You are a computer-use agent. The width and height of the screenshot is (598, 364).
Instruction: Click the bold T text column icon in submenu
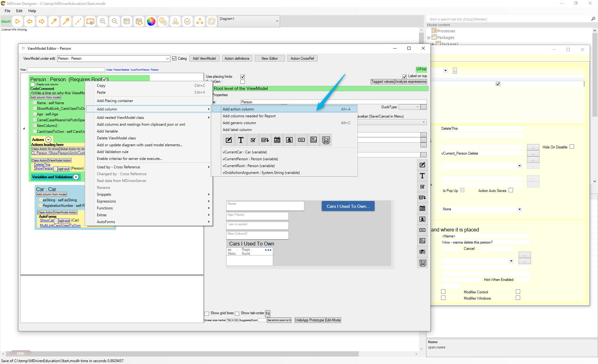pos(241,140)
